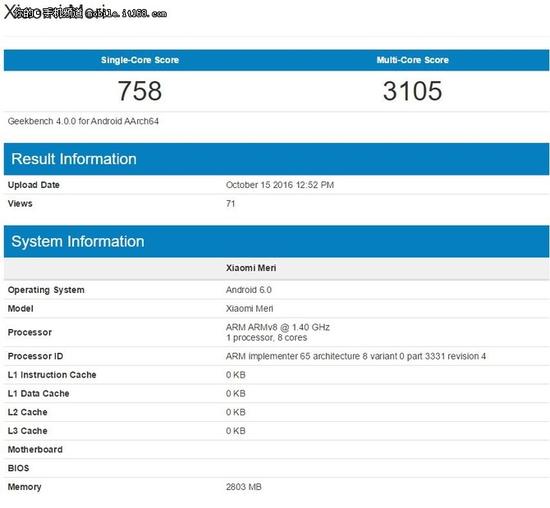
Task: Click the Model label
Action: (20, 309)
